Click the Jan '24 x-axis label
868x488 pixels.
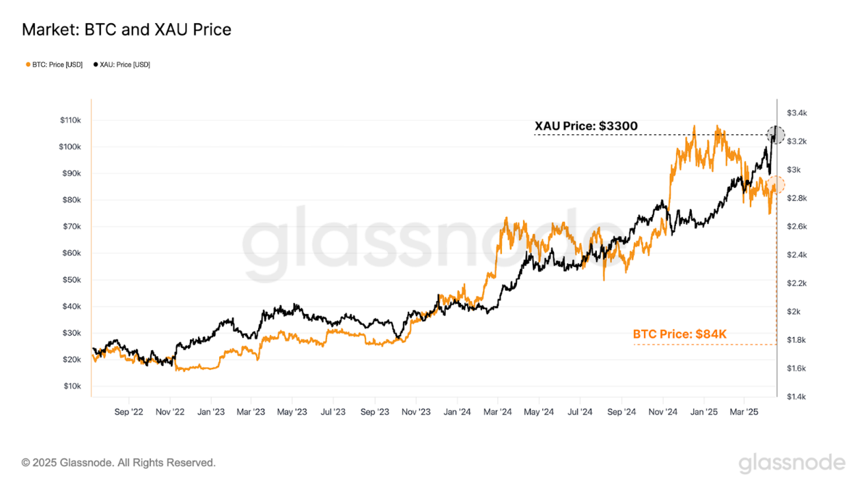point(457,412)
